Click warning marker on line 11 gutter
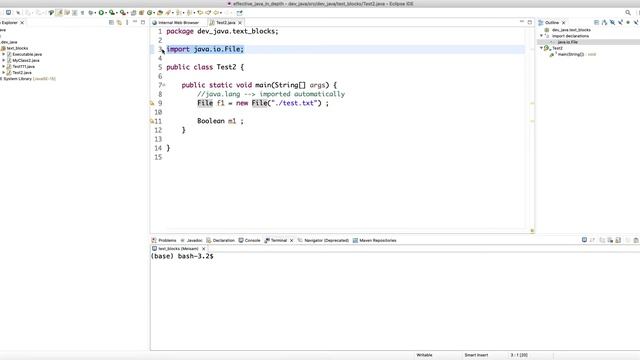Viewport: 640px width, 360px height. [152, 121]
